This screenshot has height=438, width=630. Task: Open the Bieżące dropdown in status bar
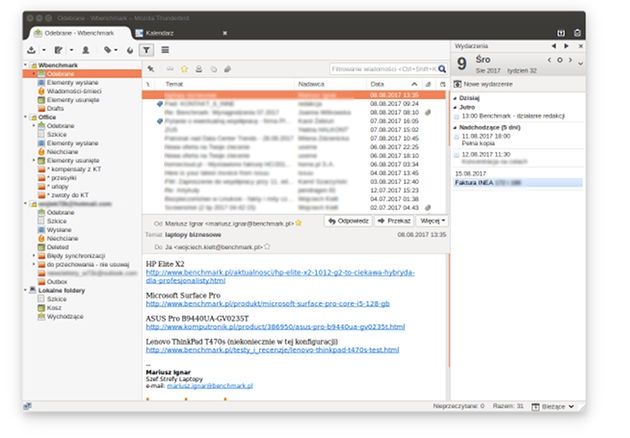pos(553,407)
